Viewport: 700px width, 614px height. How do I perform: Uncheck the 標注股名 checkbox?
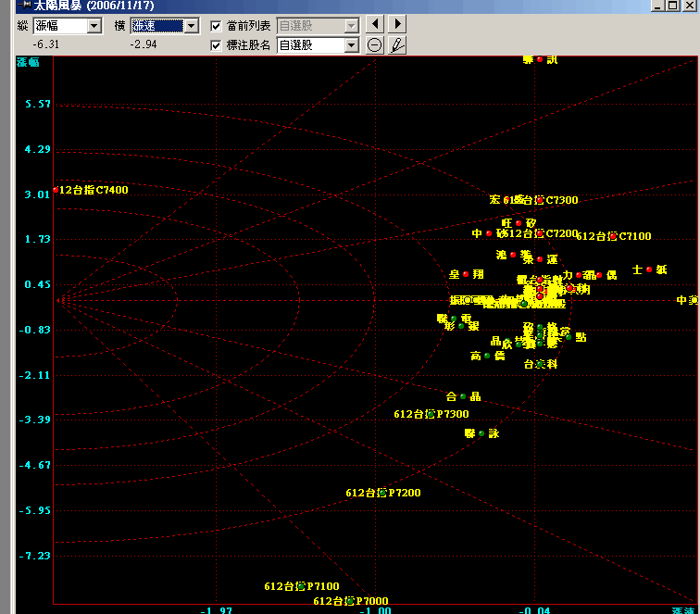point(217,44)
